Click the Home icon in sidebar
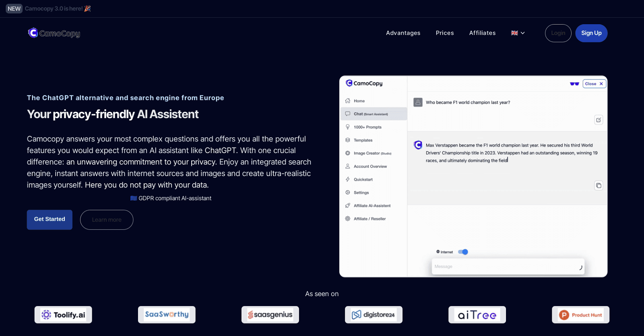644x336 pixels. tap(348, 101)
